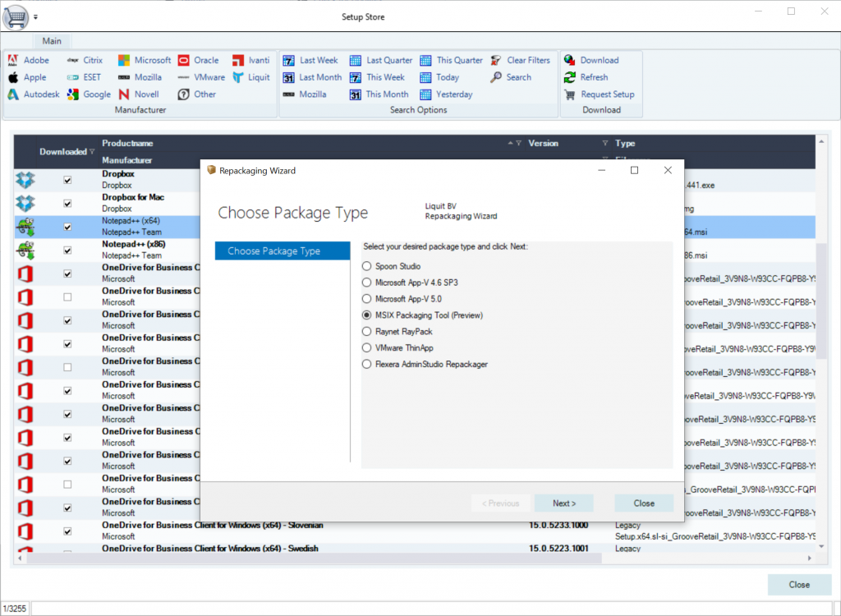Filter by Google manufacturer
Screen dimensions: 841x616
(x=89, y=94)
